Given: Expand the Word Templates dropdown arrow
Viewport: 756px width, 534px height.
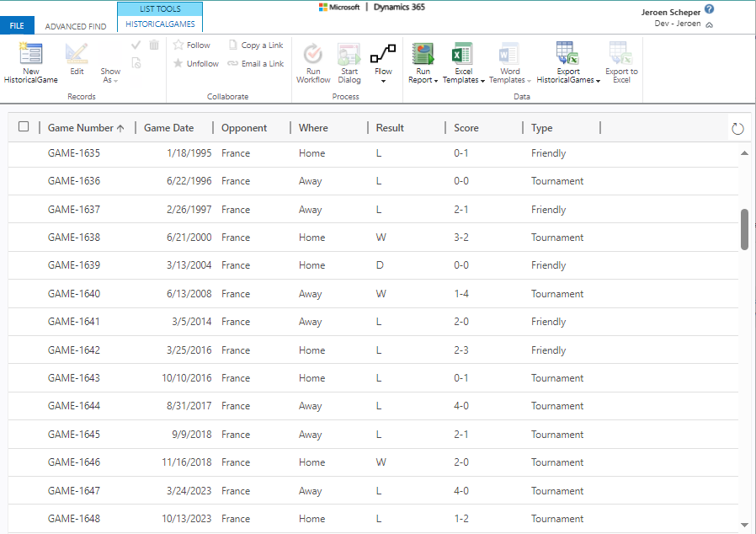Looking at the screenshot, I should point(529,81).
